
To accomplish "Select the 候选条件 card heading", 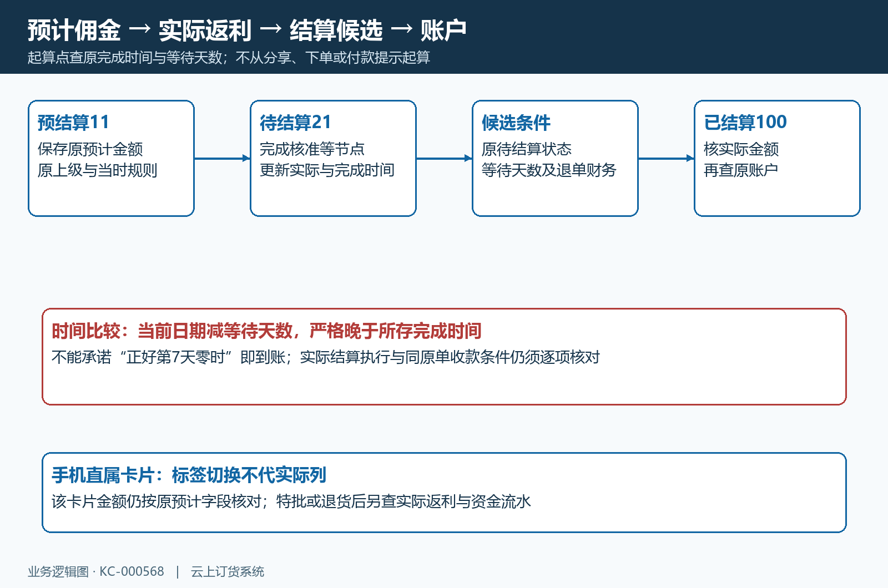I will tap(516, 122).
